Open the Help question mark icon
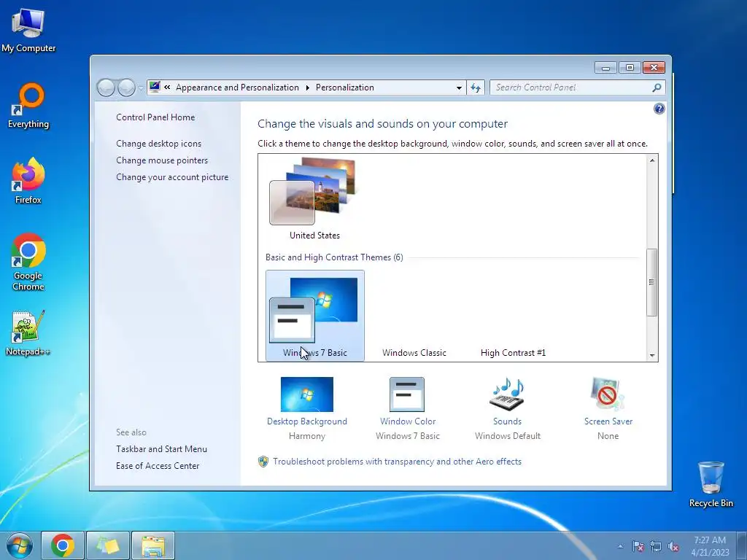 pyautogui.click(x=659, y=109)
